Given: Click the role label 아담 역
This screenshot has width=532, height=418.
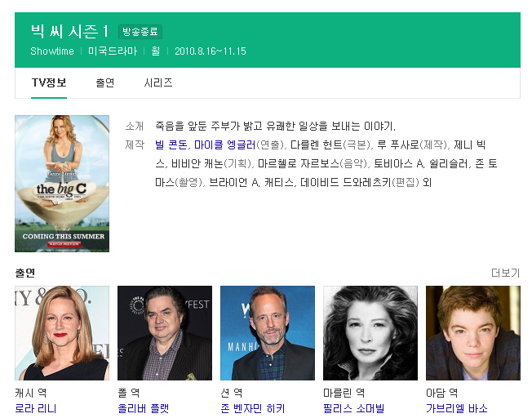Looking at the screenshot, I should [441, 393].
